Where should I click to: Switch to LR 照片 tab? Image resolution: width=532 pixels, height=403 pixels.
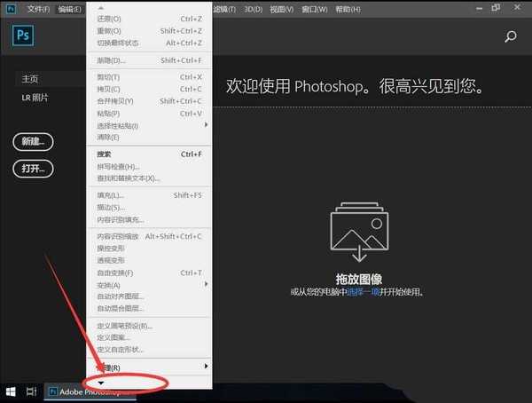click(x=35, y=97)
